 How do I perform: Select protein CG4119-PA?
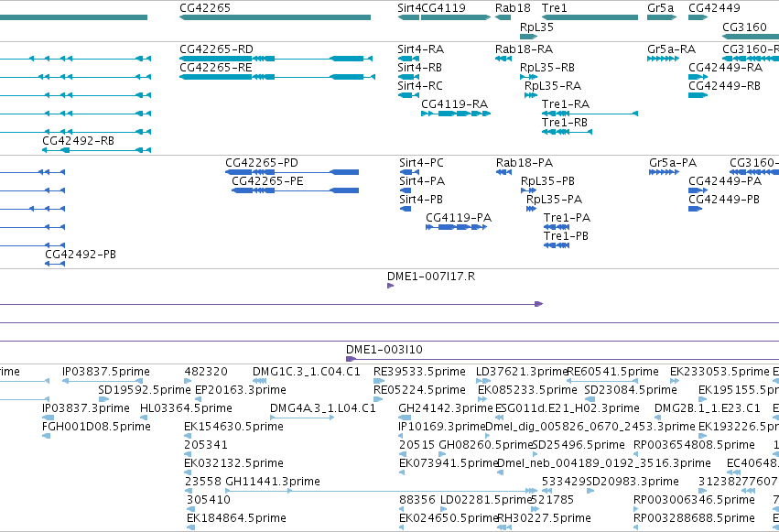[456, 227]
